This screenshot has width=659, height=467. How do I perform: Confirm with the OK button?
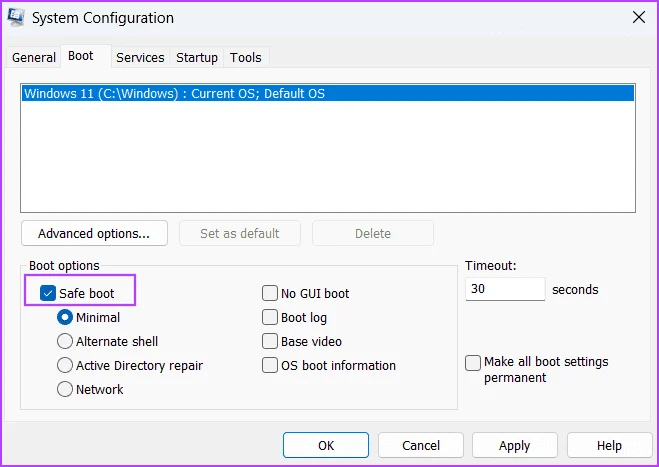coord(326,445)
